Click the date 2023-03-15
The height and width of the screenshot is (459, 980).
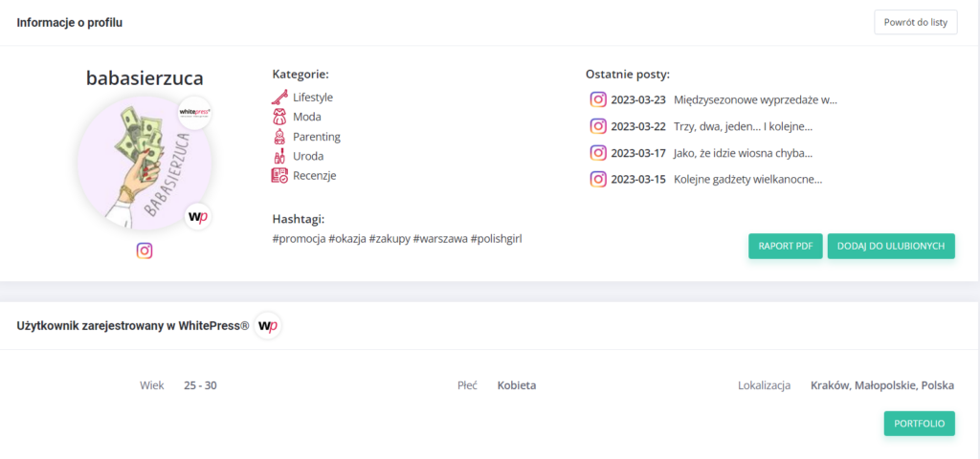pos(638,179)
